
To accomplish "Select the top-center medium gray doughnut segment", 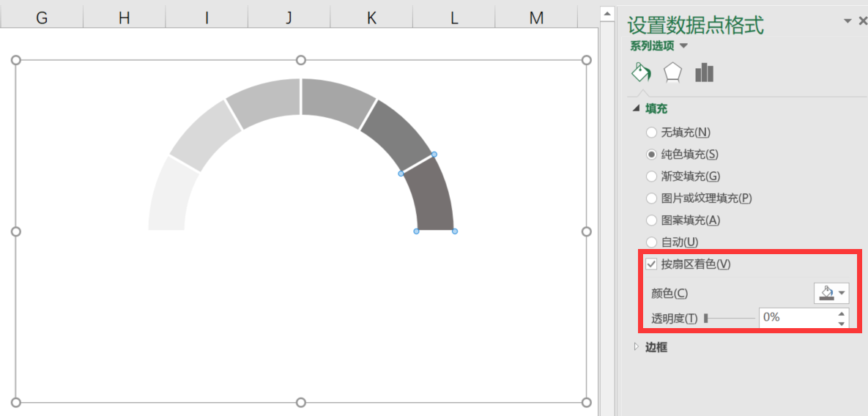I will 336,100.
